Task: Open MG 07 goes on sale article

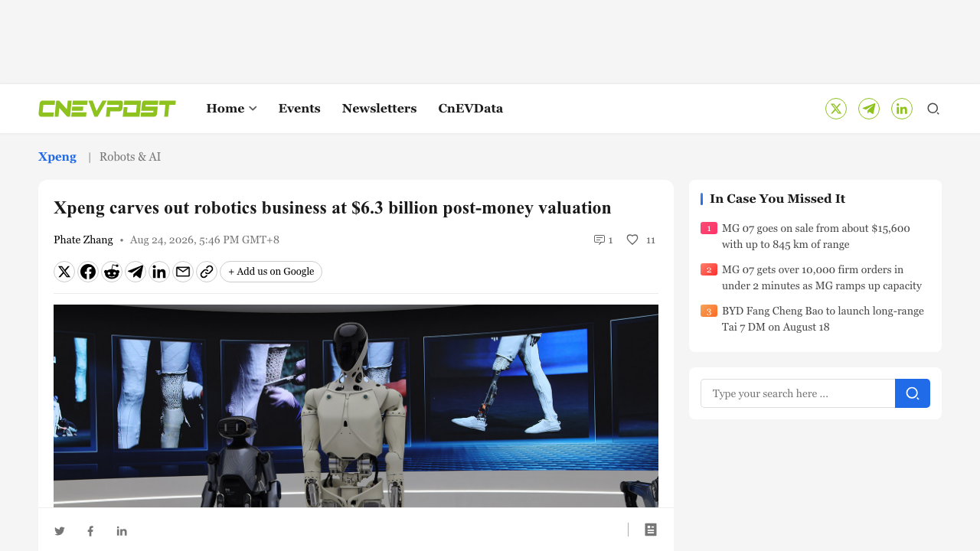Action: pos(816,236)
